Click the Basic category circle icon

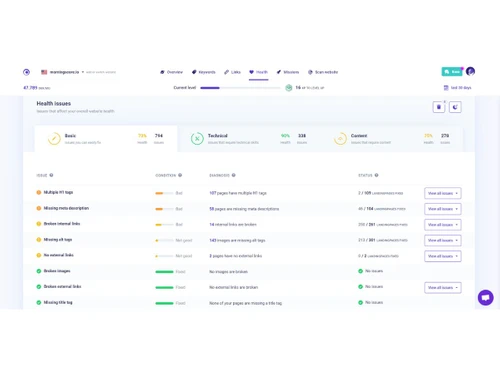[54, 139]
